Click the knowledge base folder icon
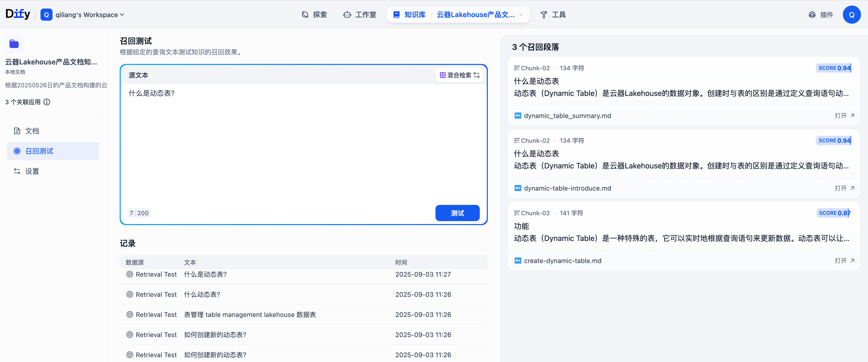The height and width of the screenshot is (362, 868). (14, 44)
